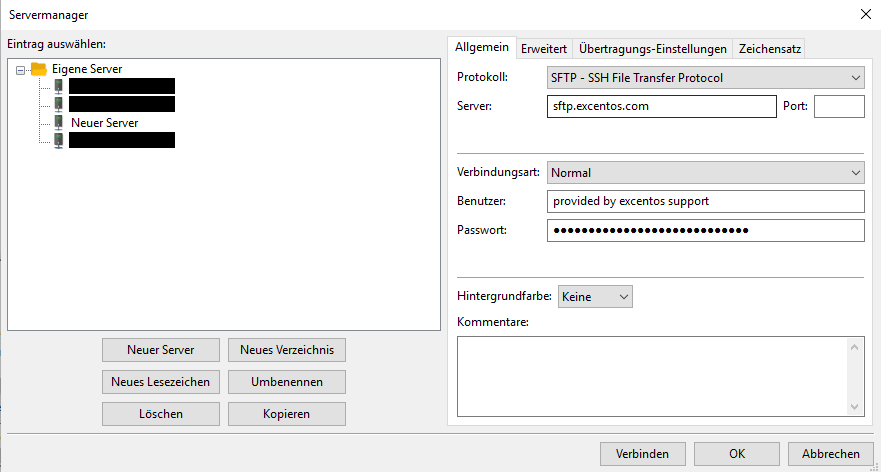The height and width of the screenshot is (472, 881).
Task: Open the Protokoll dropdown
Action: [706, 78]
